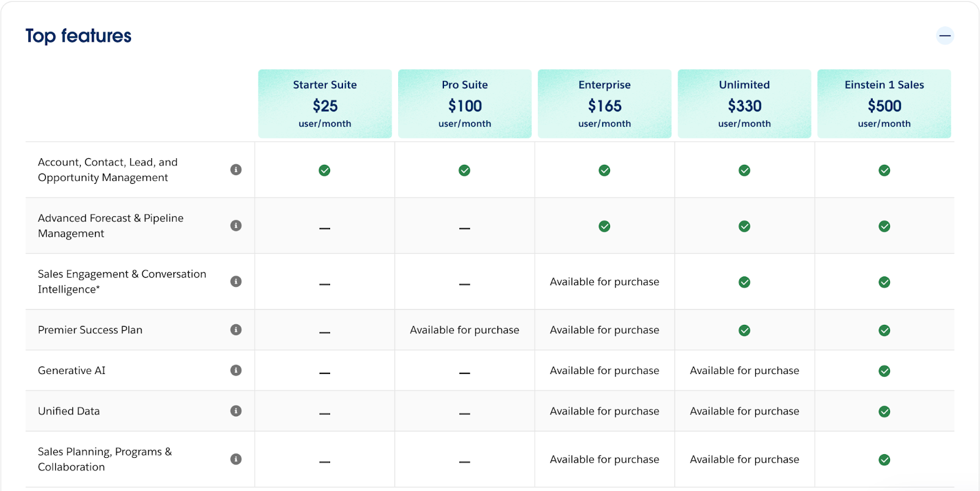Screen dimensions: 980x491
Task: Open info icon for Sales Planning, Programs & Collaboration
Action: 236,459
